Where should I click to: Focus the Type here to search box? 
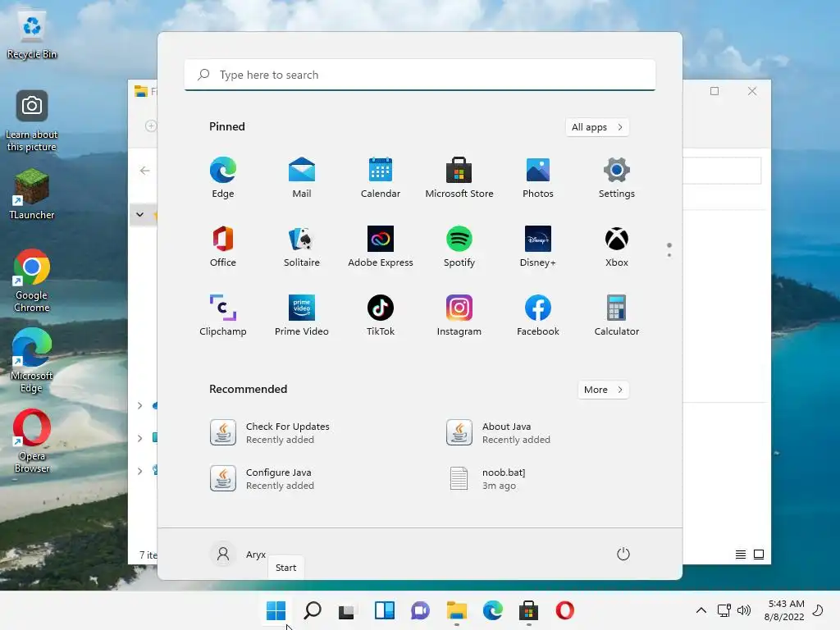[420, 75]
